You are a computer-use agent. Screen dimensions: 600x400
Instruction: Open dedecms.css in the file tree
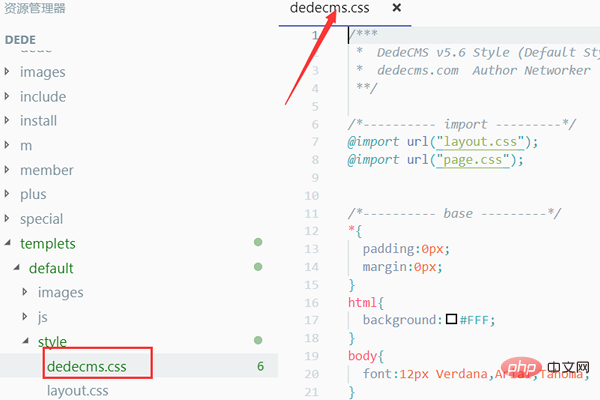click(86, 366)
